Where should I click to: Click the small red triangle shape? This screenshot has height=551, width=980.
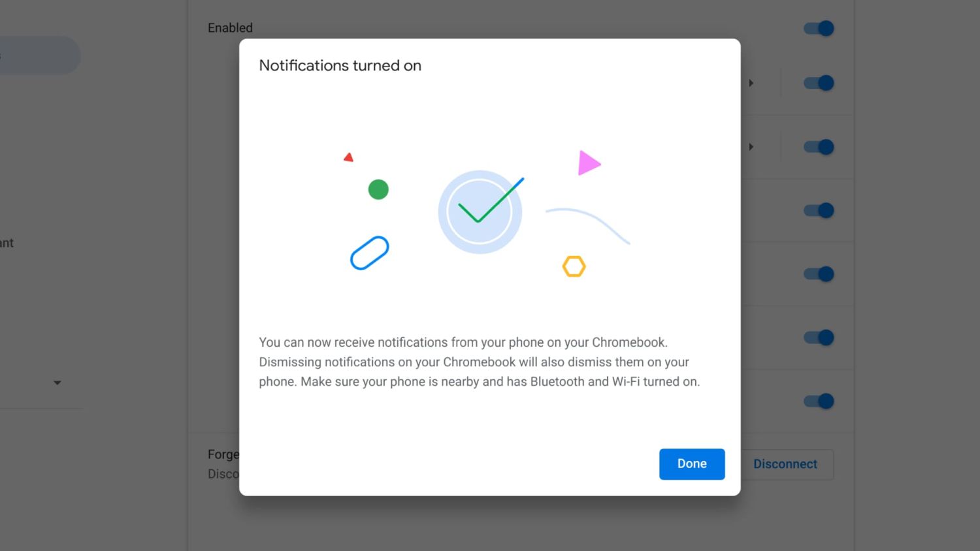tap(348, 157)
